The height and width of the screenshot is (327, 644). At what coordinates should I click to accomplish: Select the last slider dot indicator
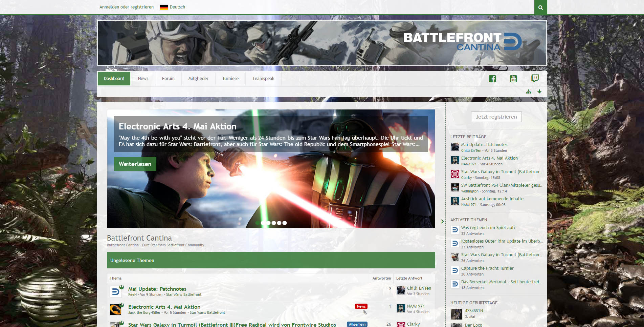(285, 223)
